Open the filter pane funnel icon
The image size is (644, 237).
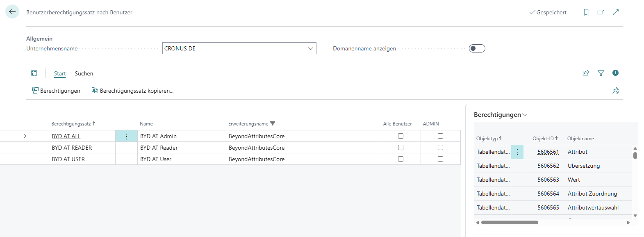tap(601, 73)
